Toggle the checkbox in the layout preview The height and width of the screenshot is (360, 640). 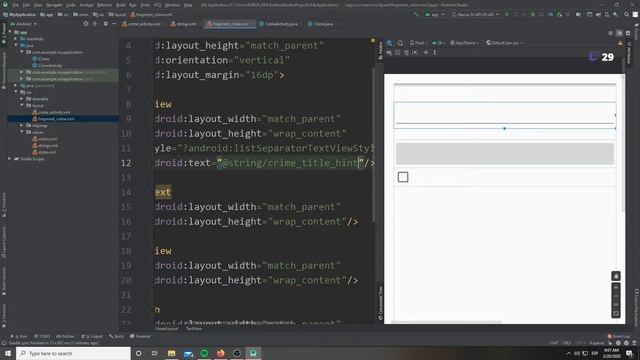403,177
